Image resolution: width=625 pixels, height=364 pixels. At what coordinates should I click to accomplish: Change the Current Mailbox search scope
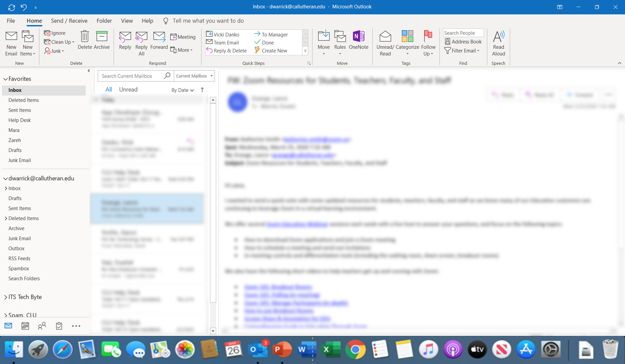(x=194, y=76)
